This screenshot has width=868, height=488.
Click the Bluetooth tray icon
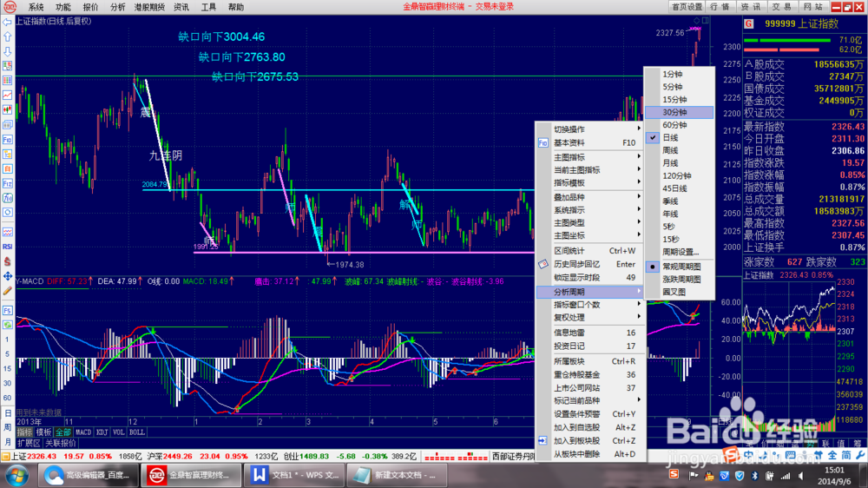754,476
